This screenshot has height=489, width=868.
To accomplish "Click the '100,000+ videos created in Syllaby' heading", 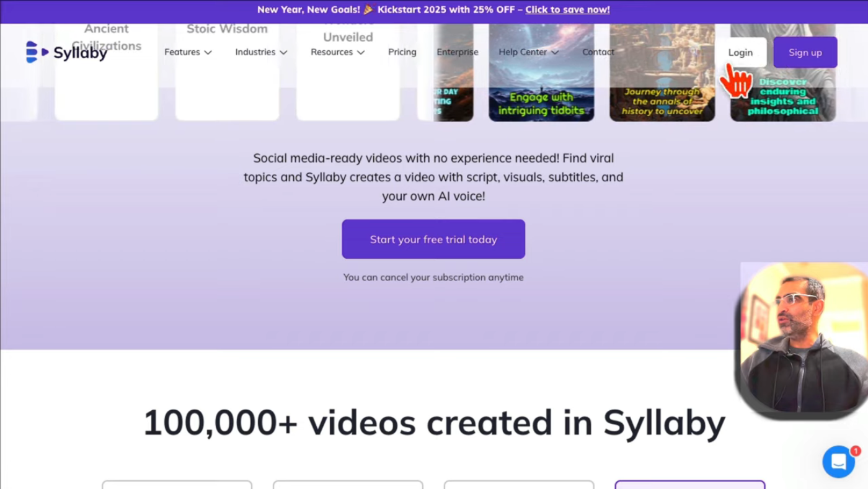I will [x=434, y=423].
